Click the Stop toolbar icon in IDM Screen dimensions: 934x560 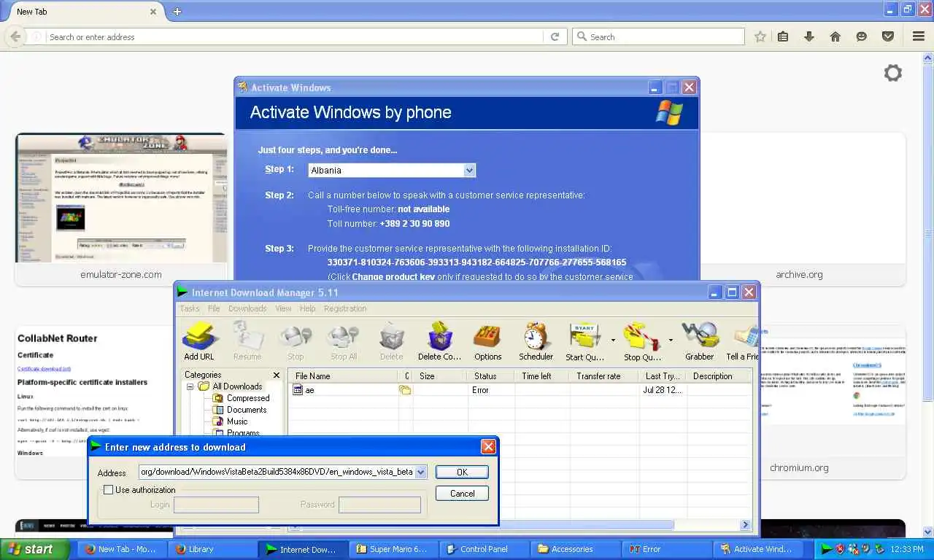[x=296, y=341]
